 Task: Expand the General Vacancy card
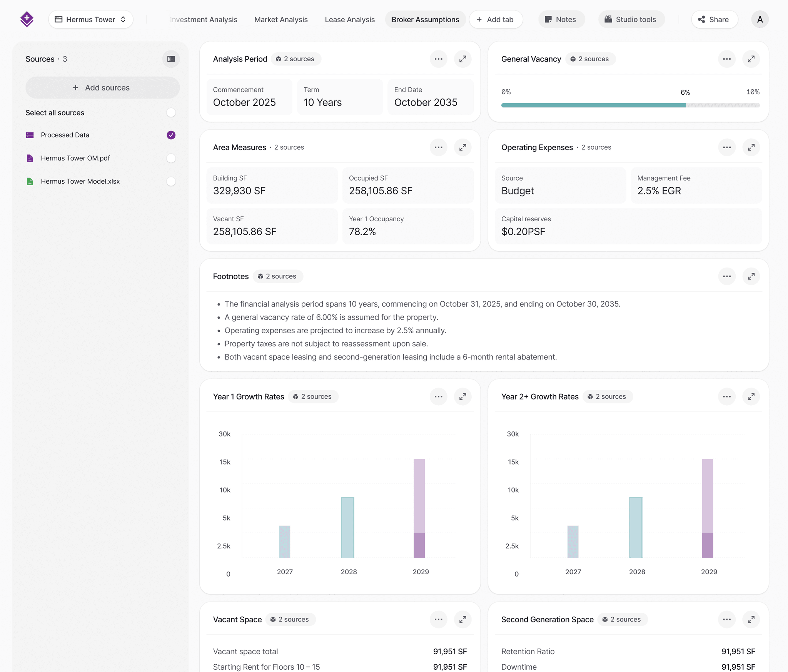751,59
